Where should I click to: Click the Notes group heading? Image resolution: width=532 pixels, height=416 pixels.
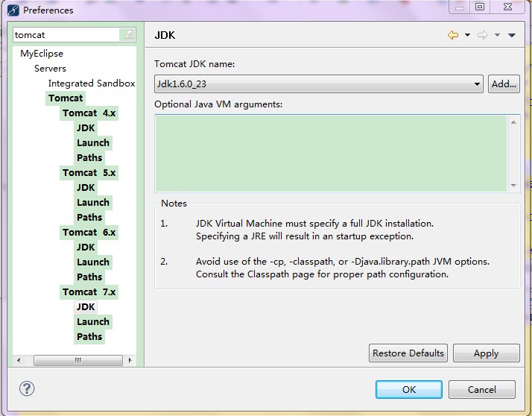coord(174,204)
